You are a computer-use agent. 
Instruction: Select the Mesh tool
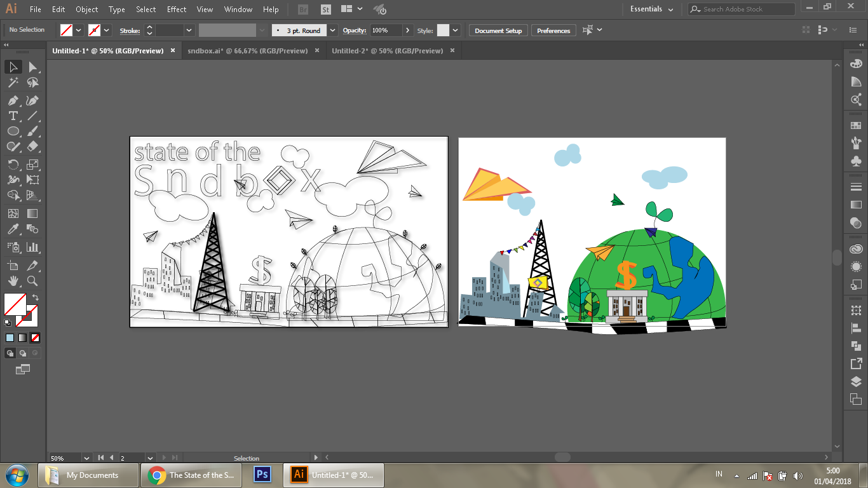coord(13,213)
